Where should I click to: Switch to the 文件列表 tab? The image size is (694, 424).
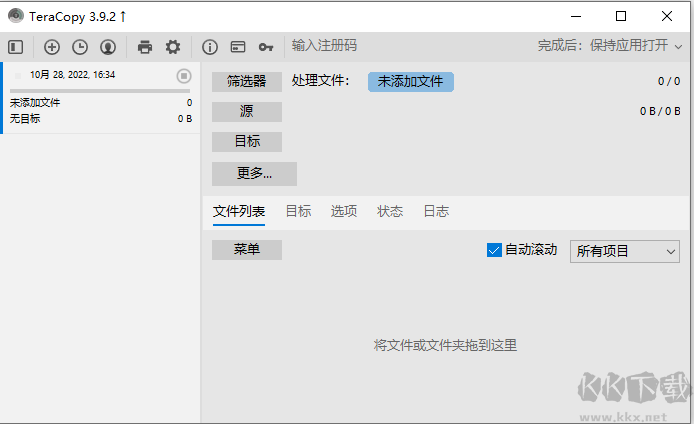(x=239, y=212)
